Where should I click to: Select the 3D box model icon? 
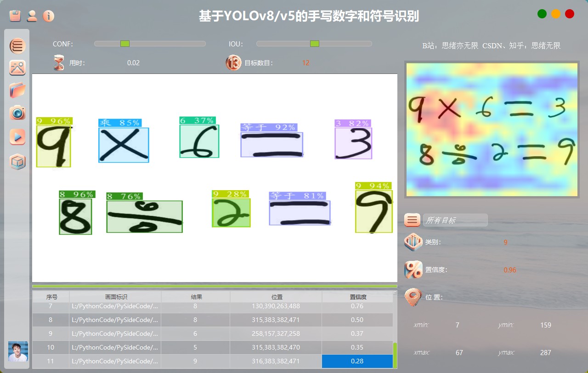tap(17, 162)
